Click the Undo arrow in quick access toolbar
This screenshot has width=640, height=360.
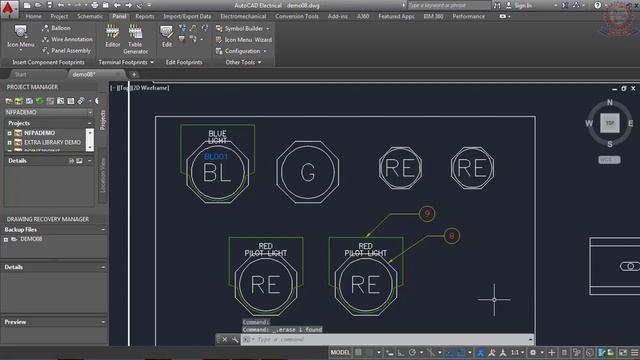61,5
